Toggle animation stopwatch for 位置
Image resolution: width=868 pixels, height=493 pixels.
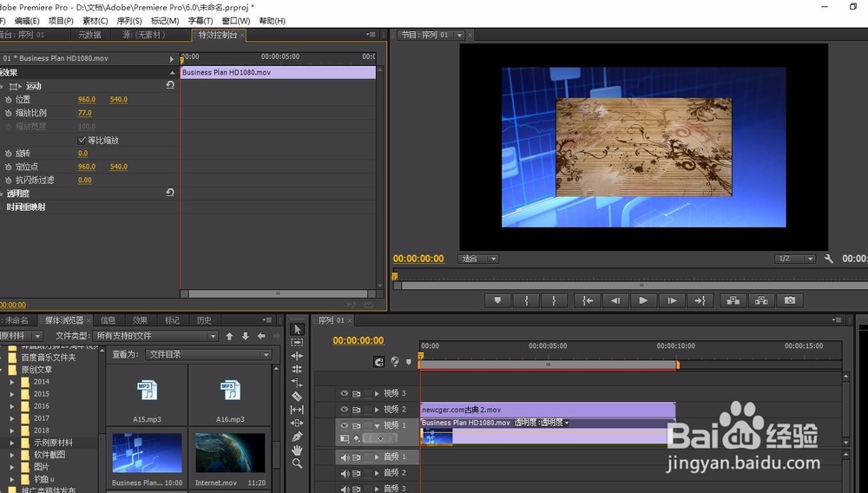pyautogui.click(x=9, y=100)
